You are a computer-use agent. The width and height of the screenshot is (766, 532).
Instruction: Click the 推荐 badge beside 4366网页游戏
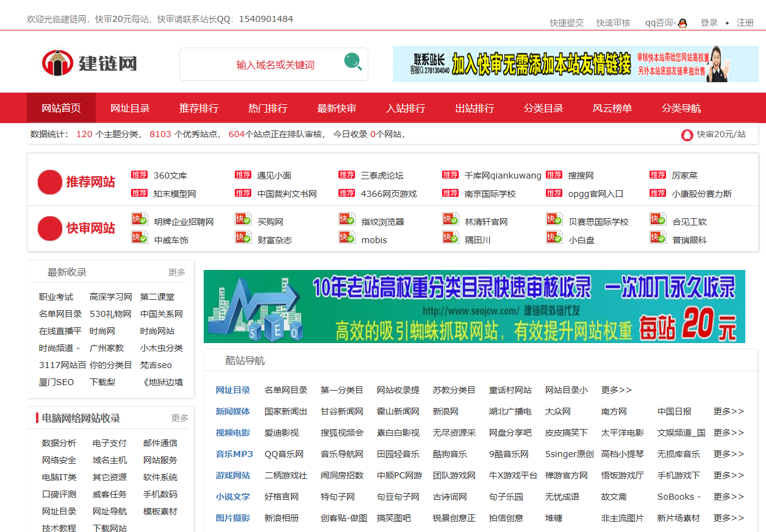tap(346, 193)
